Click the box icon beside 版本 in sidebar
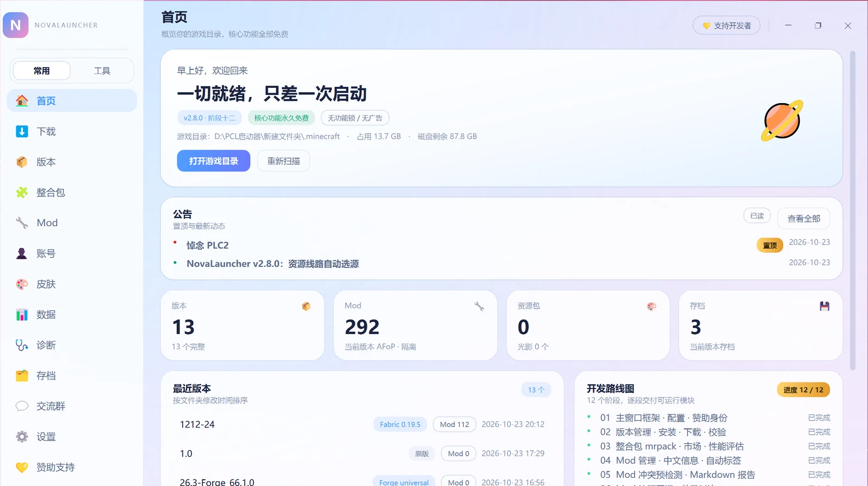The height and width of the screenshot is (486, 868). 22,162
